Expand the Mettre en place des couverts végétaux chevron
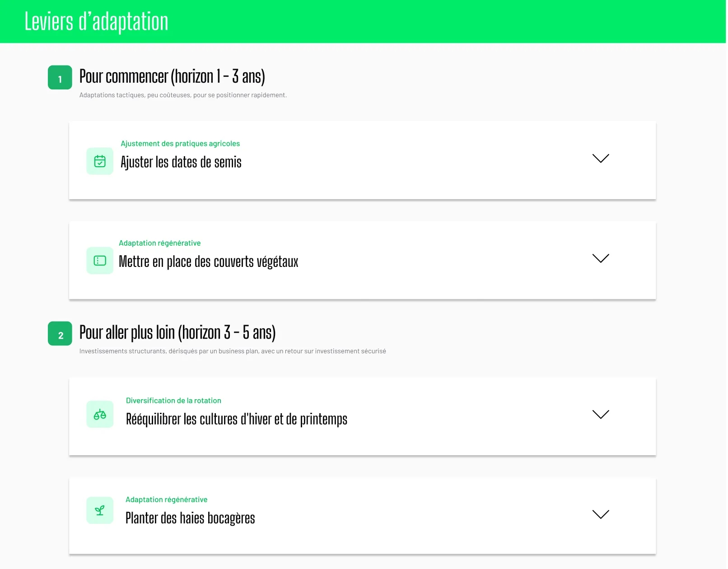Screen dimensions: 728x569 click(600, 258)
